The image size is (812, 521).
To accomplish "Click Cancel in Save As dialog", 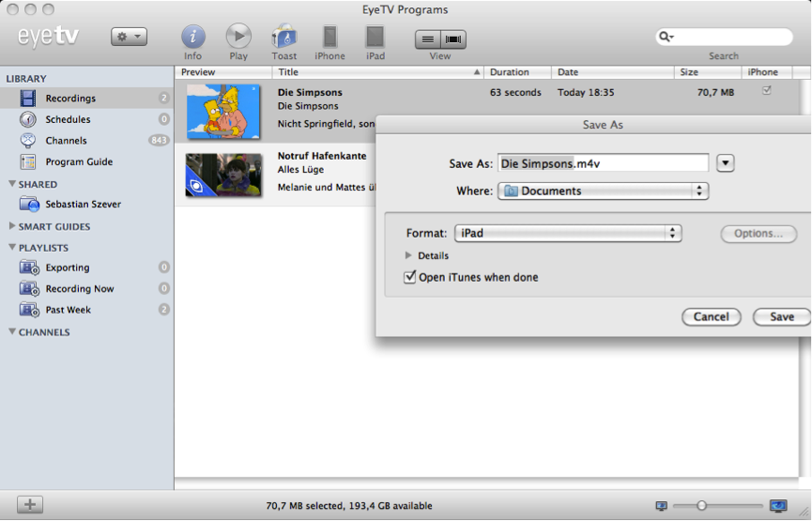I will (711, 317).
